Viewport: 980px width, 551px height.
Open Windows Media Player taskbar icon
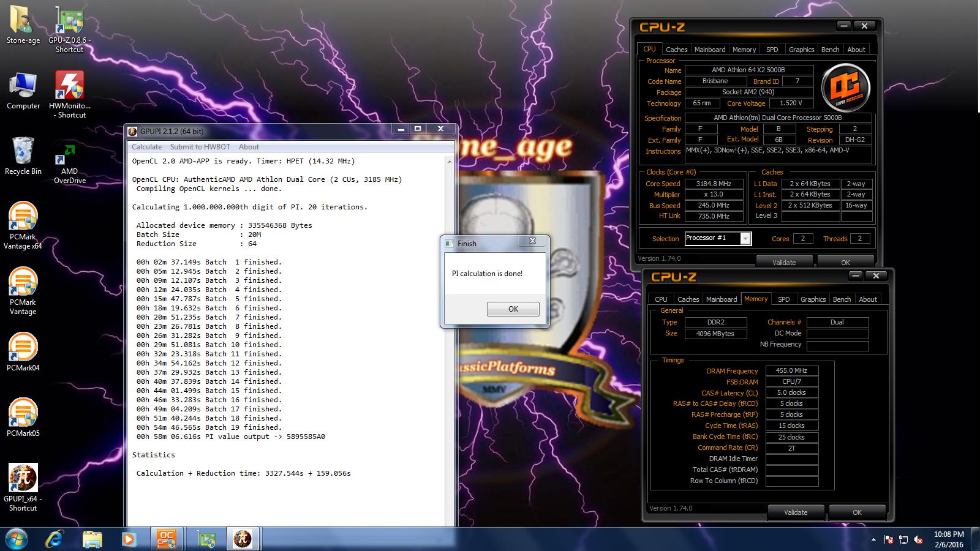point(129,539)
